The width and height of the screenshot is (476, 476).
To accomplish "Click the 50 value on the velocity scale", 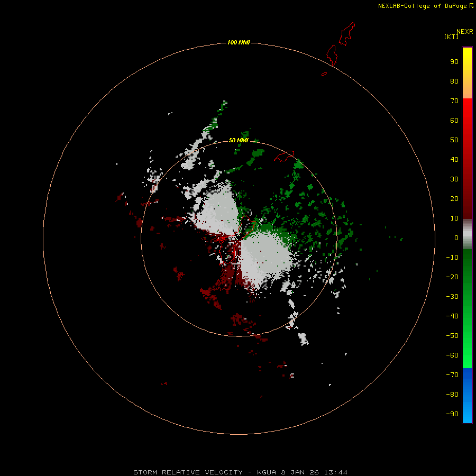I will (454, 140).
